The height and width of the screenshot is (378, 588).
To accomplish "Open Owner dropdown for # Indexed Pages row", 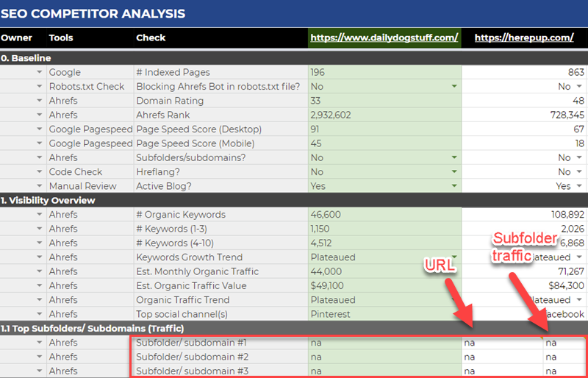I will 39,73.
